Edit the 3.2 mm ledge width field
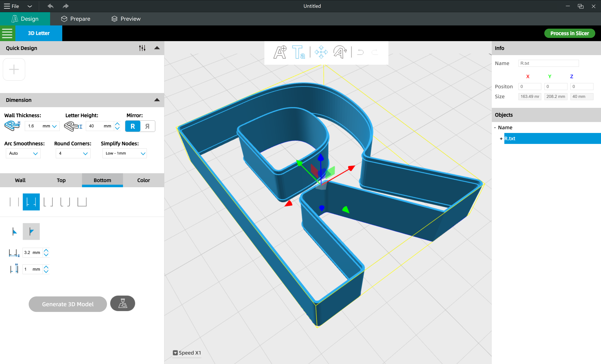Viewport: 601px width, 364px height. point(32,253)
